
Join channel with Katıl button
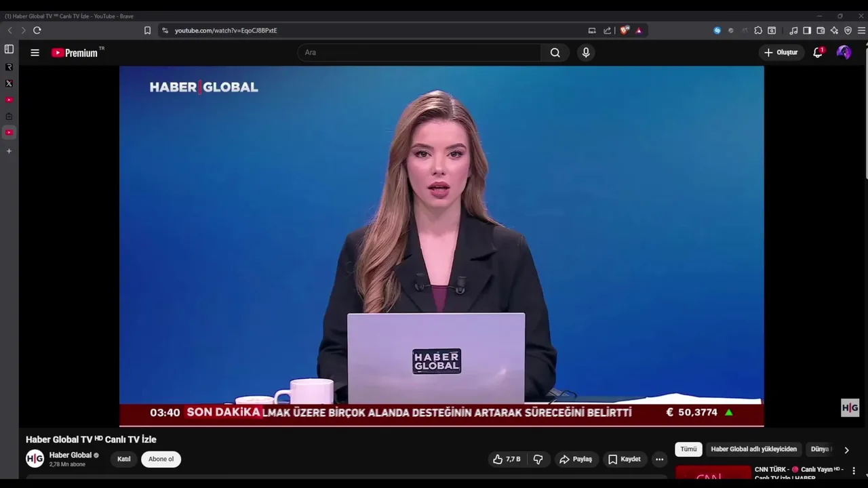(x=123, y=459)
